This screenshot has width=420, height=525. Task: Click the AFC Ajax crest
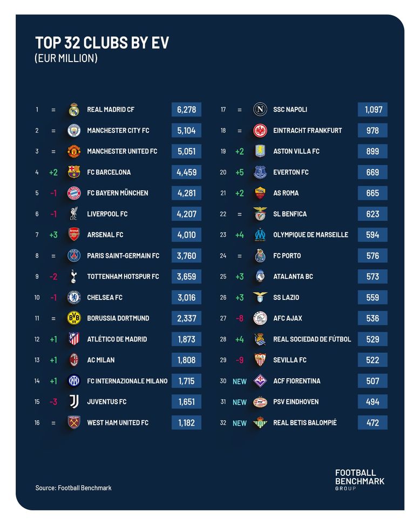click(260, 318)
